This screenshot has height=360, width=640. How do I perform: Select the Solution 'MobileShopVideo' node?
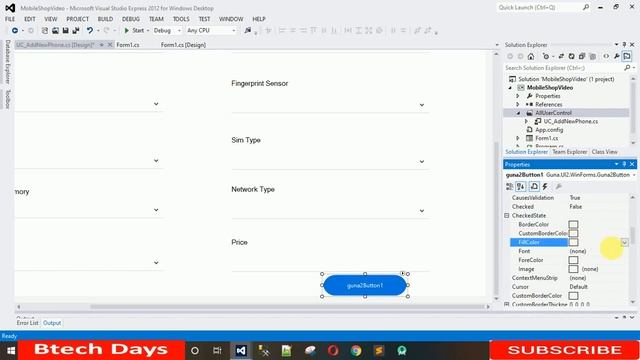pyautogui.click(x=566, y=79)
